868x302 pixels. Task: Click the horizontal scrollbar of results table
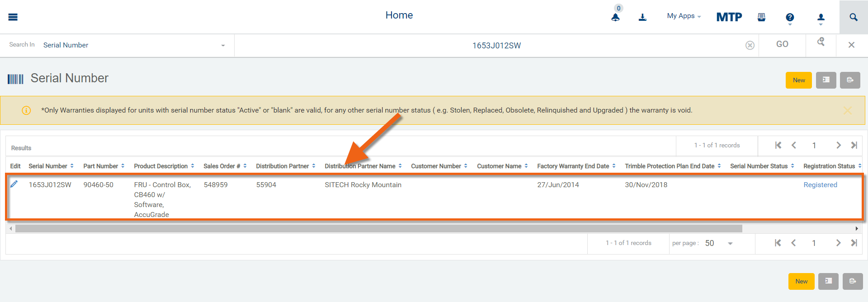[x=378, y=229]
